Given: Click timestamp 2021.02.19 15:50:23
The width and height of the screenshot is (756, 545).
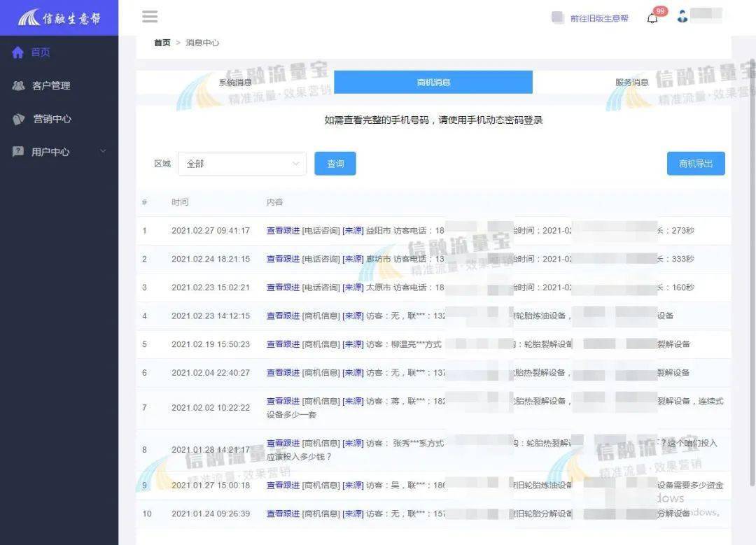Looking at the screenshot, I should (211, 344).
